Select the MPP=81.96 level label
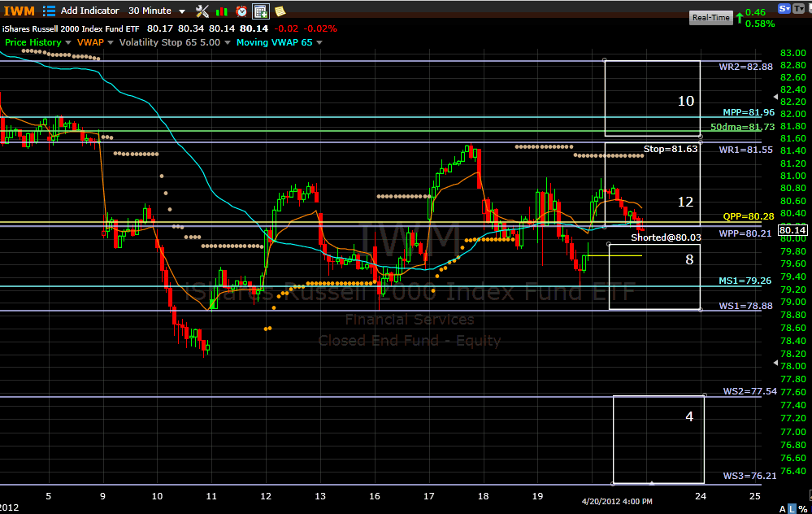The height and width of the screenshot is (514, 812). pos(749,112)
